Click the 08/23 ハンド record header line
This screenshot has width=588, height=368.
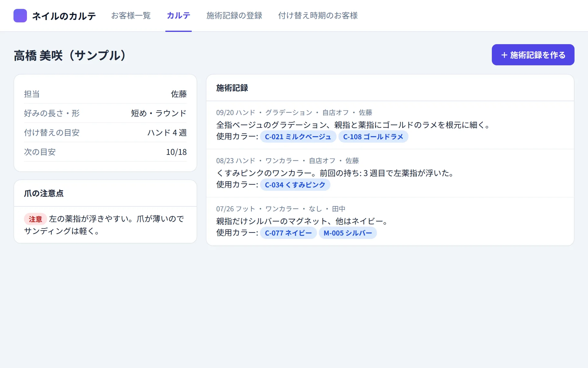pyautogui.click(x=287, y=161)
